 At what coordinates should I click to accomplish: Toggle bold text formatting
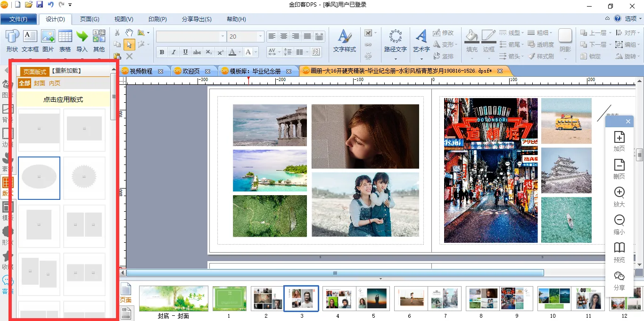click(162, 52)
